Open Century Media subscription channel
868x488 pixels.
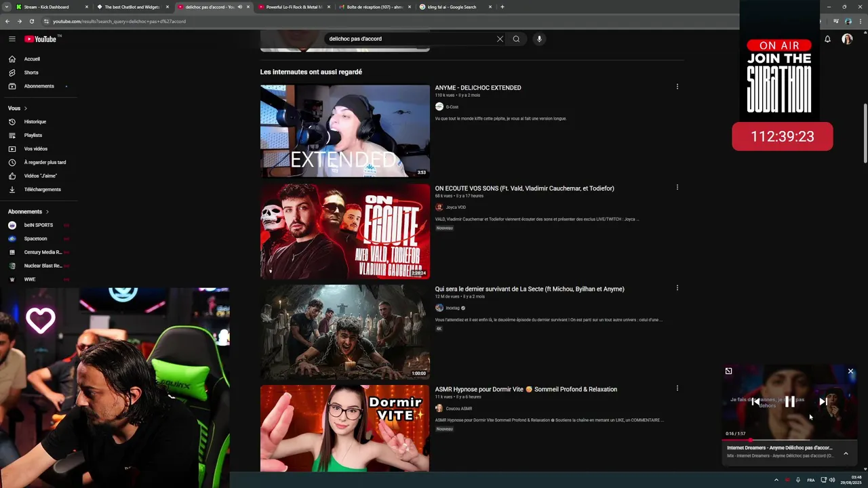click(x=39, y=252)
